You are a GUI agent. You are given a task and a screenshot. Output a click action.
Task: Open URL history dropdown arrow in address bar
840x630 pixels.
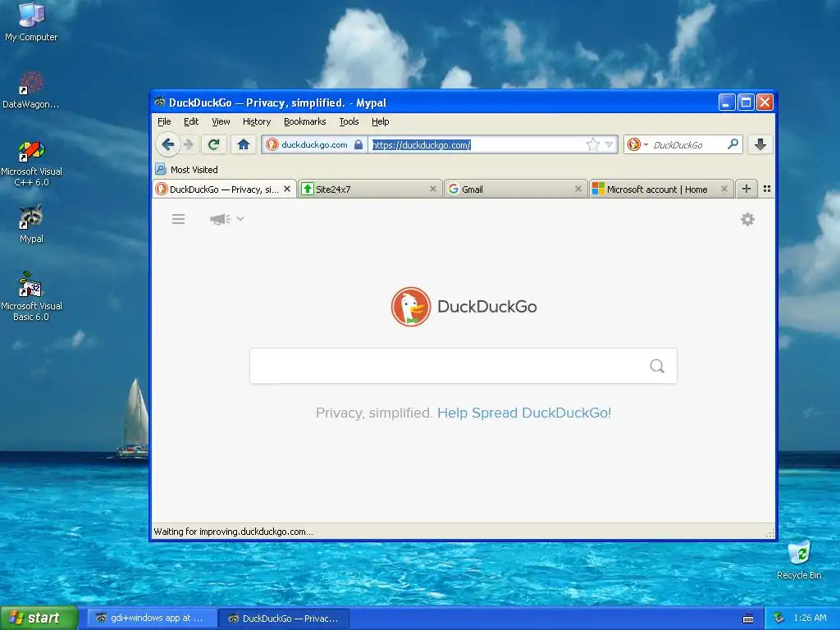point(609,144)
